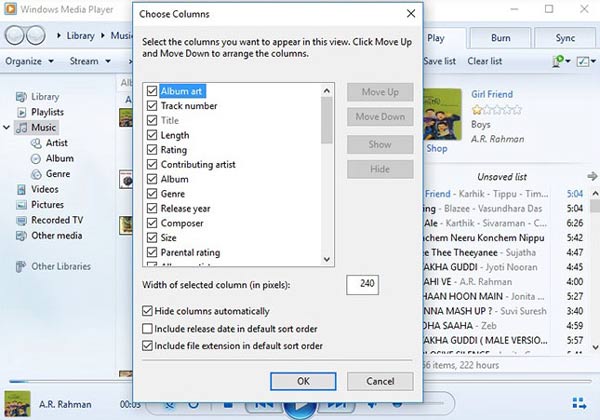Toggle Hide columns automatically option
Screen dimensions: 600x420
pyautogui.click(x=147, y=311)
